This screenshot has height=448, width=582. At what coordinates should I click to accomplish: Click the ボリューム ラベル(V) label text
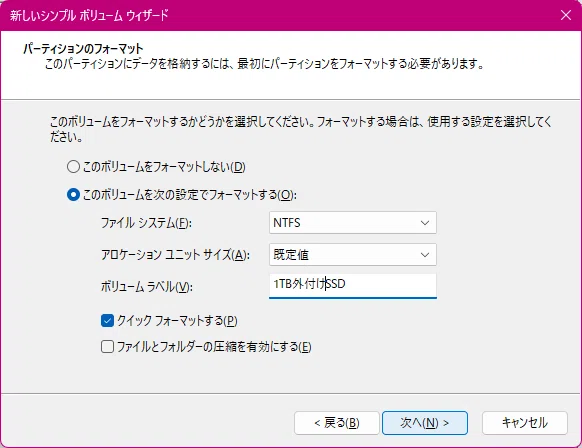click(x=147, y=287)
